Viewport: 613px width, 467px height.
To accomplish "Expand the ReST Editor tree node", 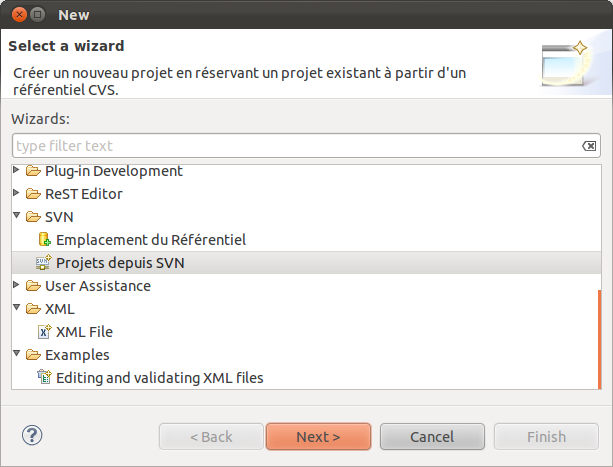I will point(16,193).
